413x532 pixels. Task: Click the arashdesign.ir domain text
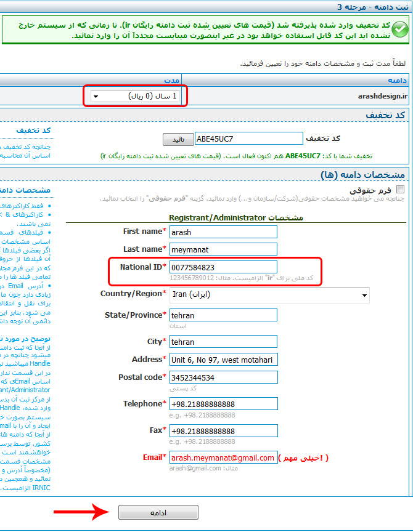click(x=382, y=96)
